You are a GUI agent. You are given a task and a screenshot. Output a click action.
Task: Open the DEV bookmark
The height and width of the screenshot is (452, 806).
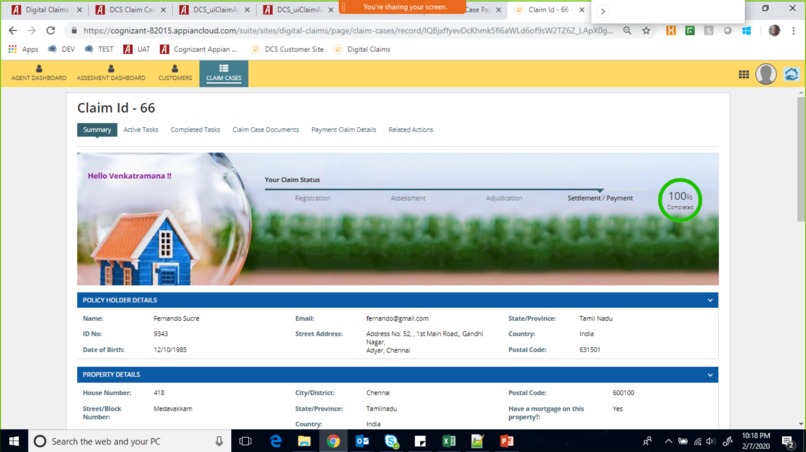pyautogui.click(x=62, y=49)
